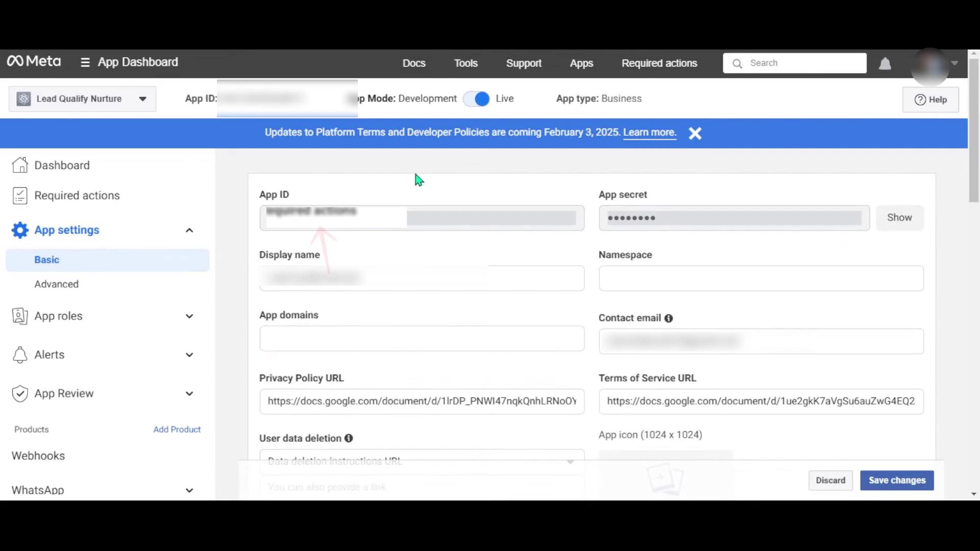Focus the top Search field
The width and height of the screenshot is (980, 551).
(x=795, y=63)
